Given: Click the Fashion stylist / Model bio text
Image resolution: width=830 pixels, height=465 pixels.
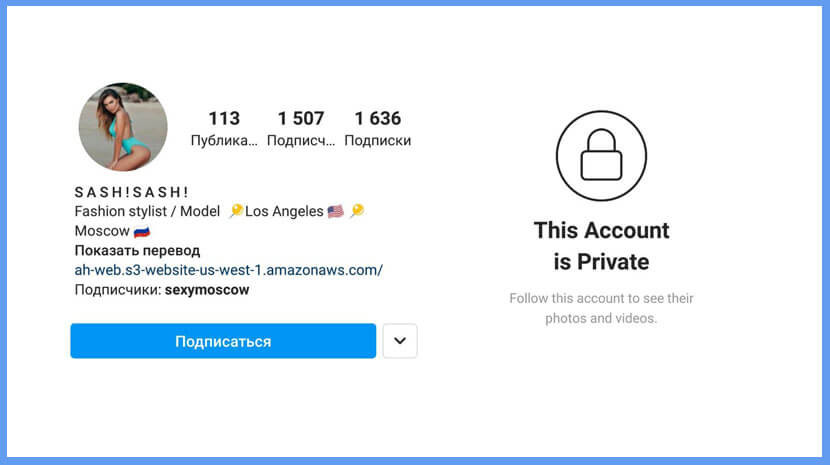Looking at the screenshot, I should tap(147, 211).
